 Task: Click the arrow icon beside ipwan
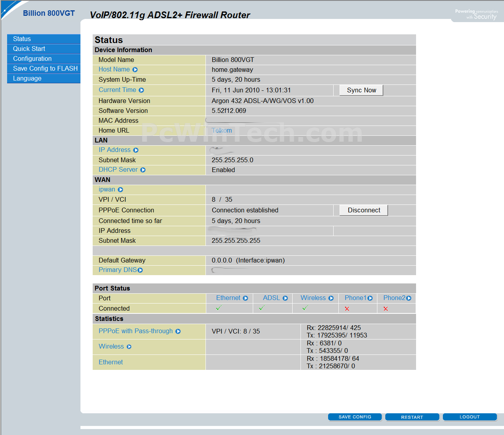[x=120, y=190]
